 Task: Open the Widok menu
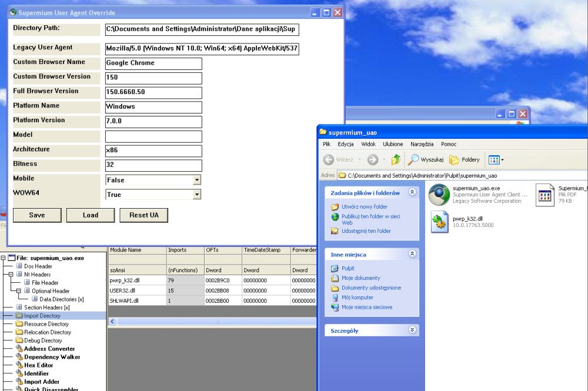tap(368, 144)
